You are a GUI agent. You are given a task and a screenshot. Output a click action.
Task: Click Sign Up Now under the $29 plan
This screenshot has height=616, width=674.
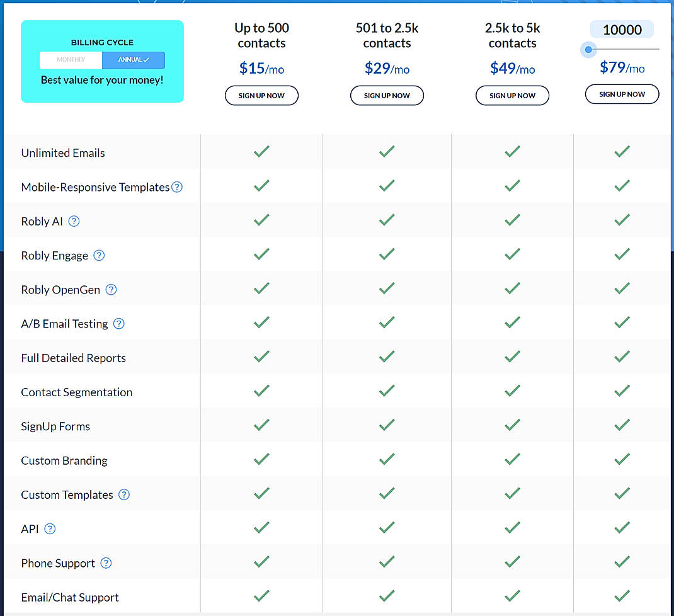(387, 95)
